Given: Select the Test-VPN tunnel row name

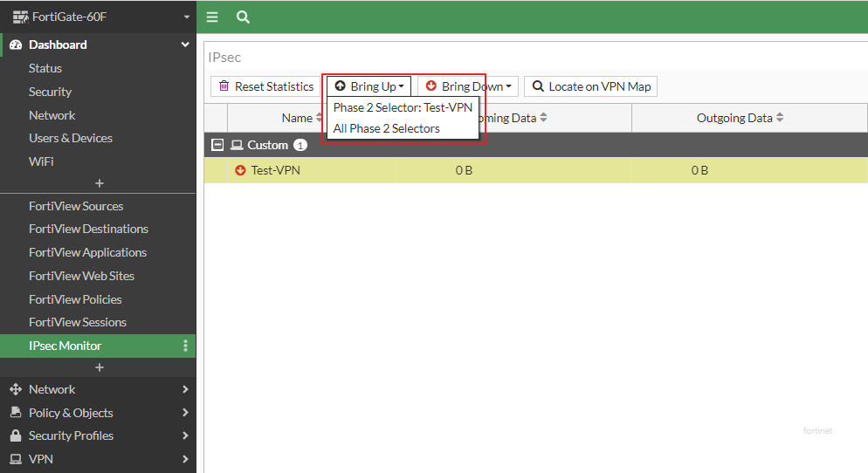Looking at the screenshot, I should [x=276, y=170].
